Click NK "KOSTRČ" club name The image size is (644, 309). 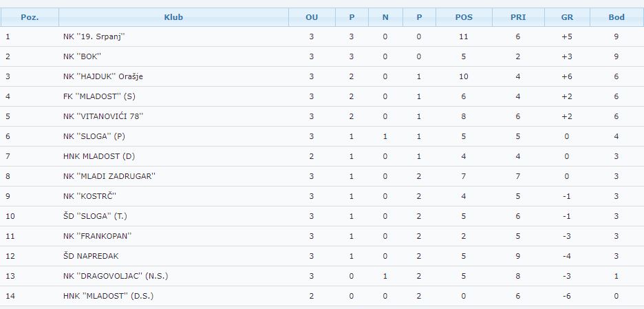[89, 196]
